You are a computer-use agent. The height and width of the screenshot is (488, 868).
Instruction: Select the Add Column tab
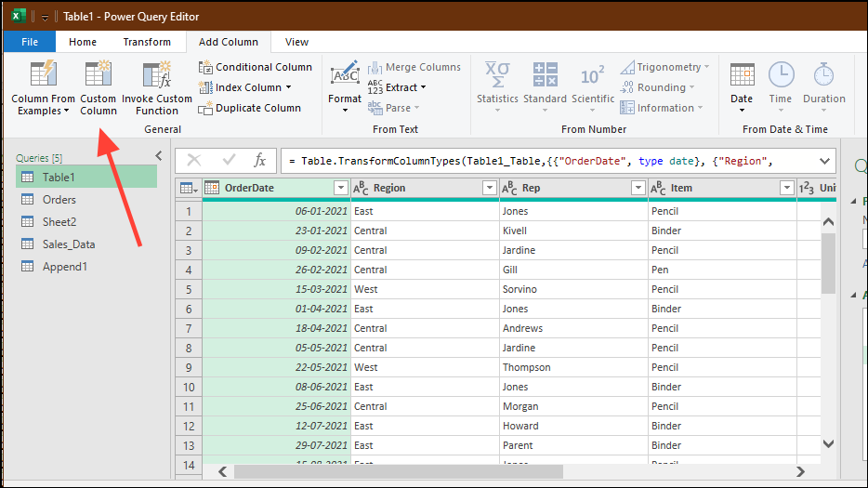tap(228, 42)
